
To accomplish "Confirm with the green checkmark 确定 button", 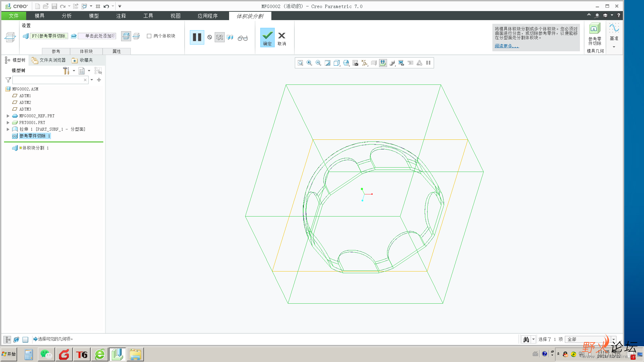I will pos(267,37).
